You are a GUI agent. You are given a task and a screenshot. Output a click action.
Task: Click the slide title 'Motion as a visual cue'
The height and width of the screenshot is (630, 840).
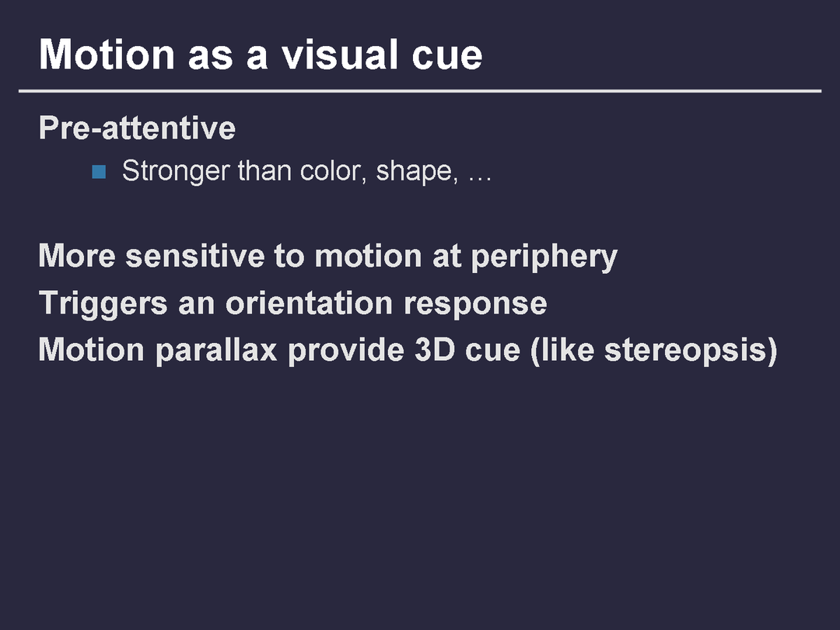tap(261, 54)
